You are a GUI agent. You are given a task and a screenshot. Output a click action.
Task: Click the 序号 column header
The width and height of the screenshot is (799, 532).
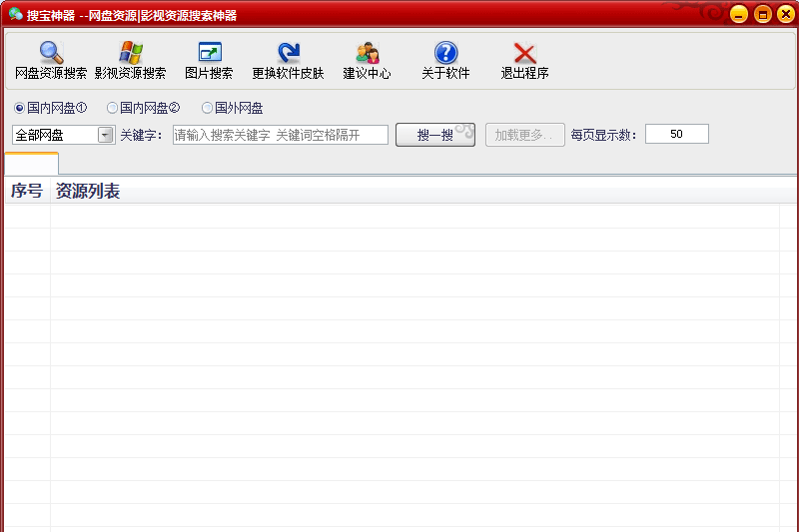pos(28,191)
